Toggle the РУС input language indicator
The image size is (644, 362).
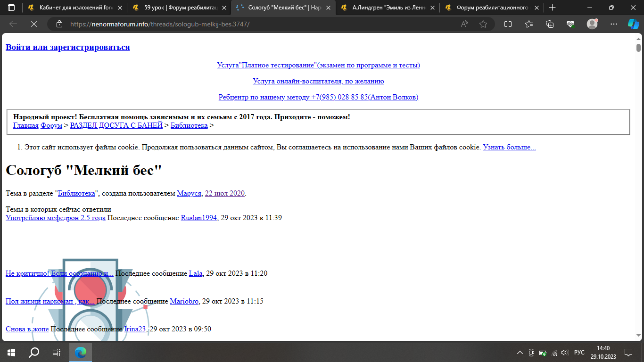(x=579, y=352)
